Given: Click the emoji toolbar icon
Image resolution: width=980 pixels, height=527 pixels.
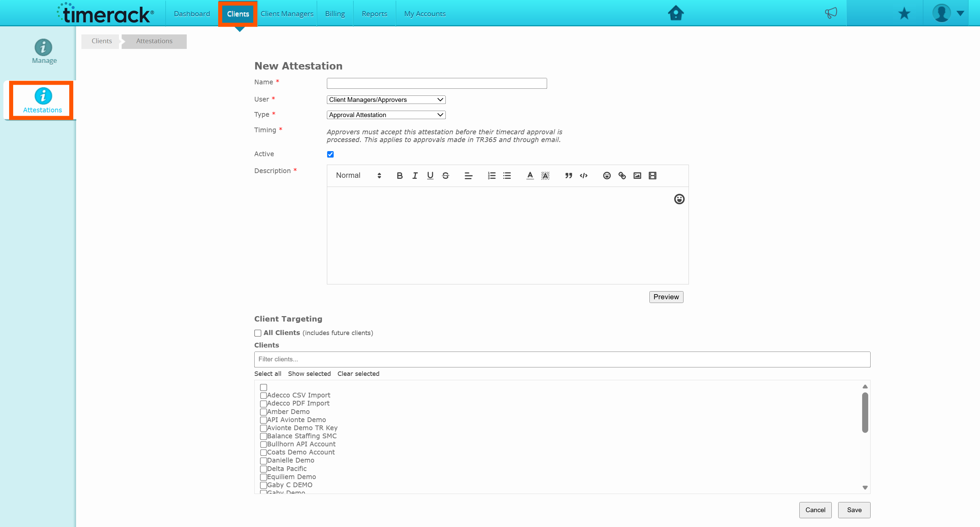Looking at the screenshot, I should tap(607, 175).
